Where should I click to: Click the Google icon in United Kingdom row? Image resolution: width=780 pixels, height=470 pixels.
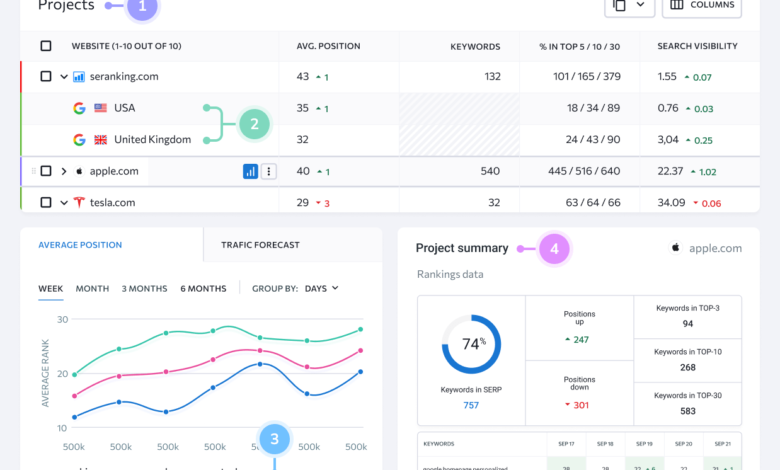pos(79,140)
